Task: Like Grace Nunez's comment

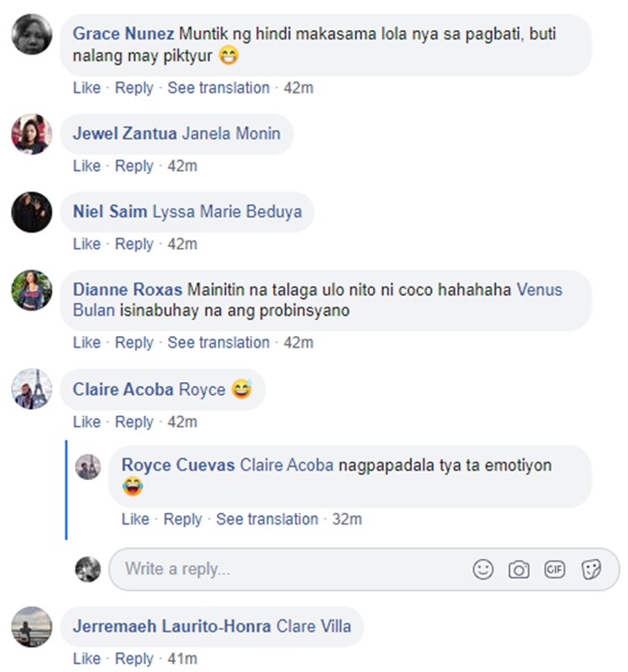Action: 86,88
